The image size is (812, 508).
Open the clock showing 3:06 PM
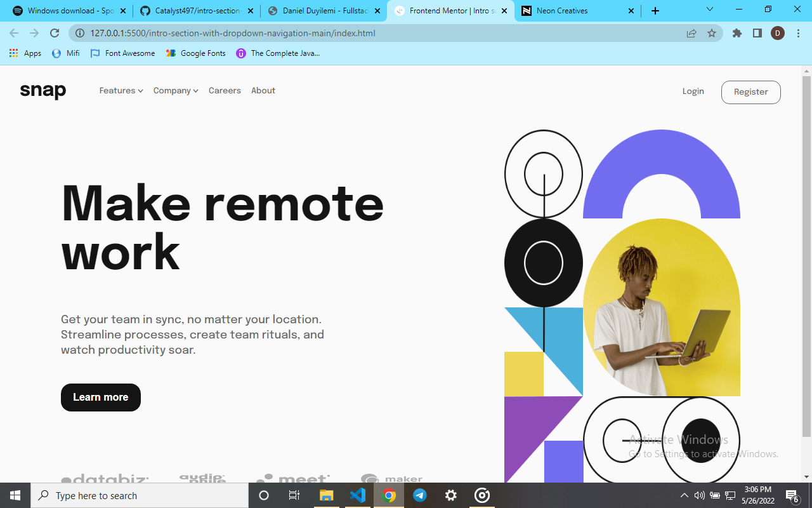758,495
